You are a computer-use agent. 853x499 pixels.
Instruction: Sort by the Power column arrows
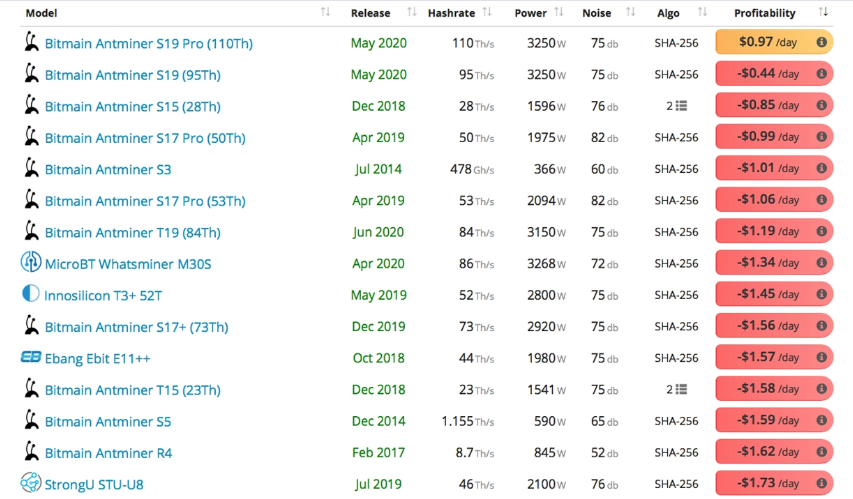point(559,13)
